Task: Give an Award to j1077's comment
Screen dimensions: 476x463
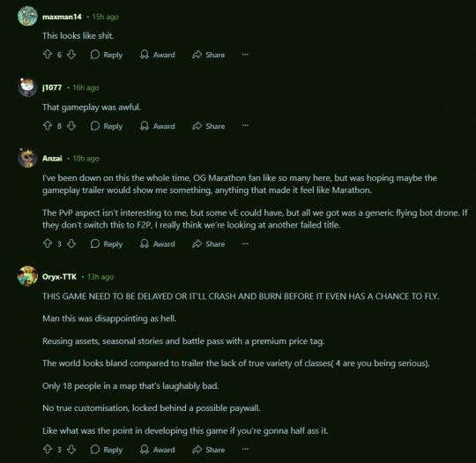Action: click(158, 126)
